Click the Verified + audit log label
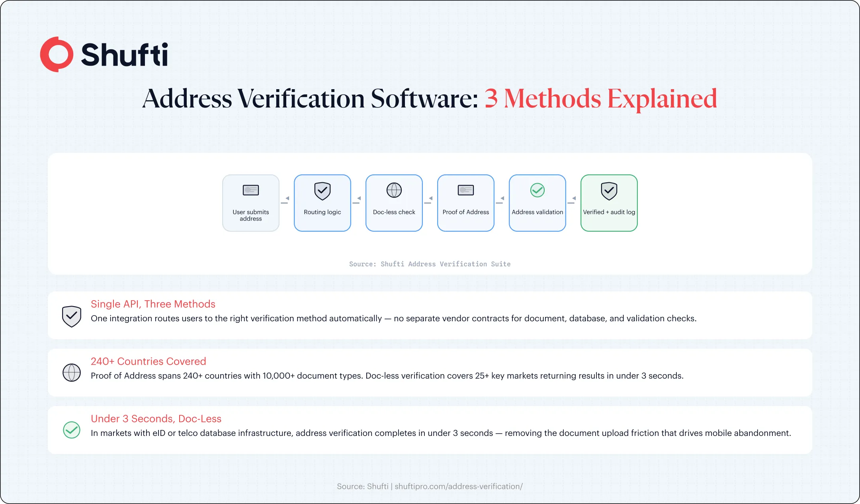860x504 pixels. pyautogui.click(x=609, y=212)
